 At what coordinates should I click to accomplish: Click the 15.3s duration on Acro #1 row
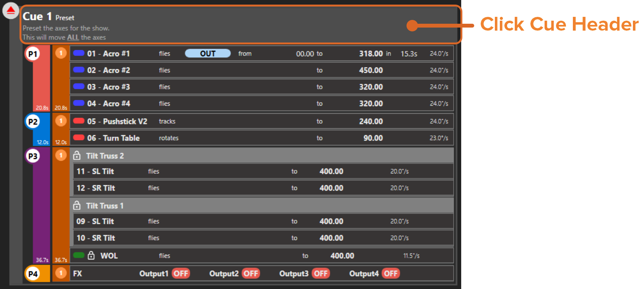click(409, 54)
